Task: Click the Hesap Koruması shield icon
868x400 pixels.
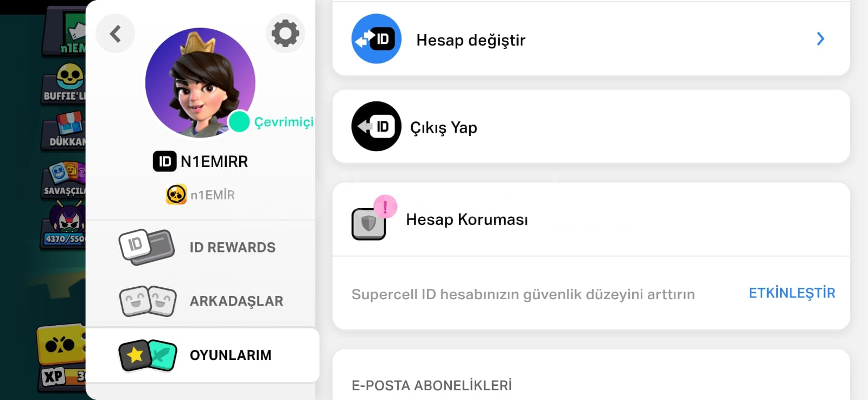Action: coord(368,224)
